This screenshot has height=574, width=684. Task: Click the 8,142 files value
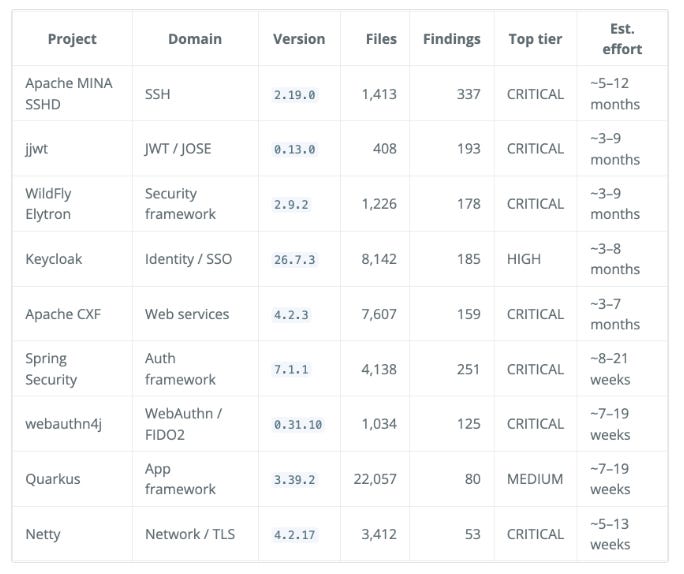pos(379,259)
